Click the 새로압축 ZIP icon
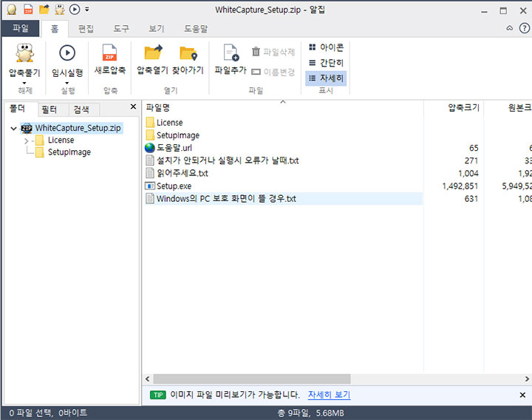The image size is (532, 420). 109,52
